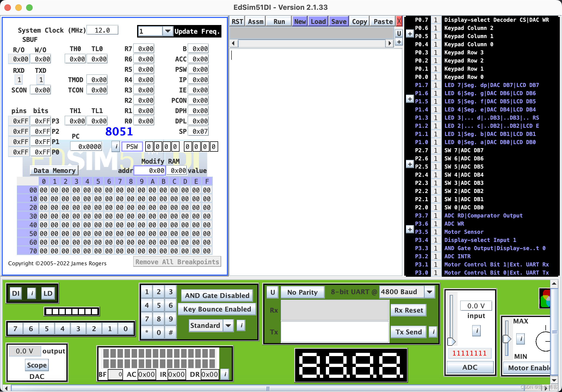Click the motor info icon between MAX and MIN
This screenshot has height=392, width=562.
pyautogui.click(x=520, y=339)
